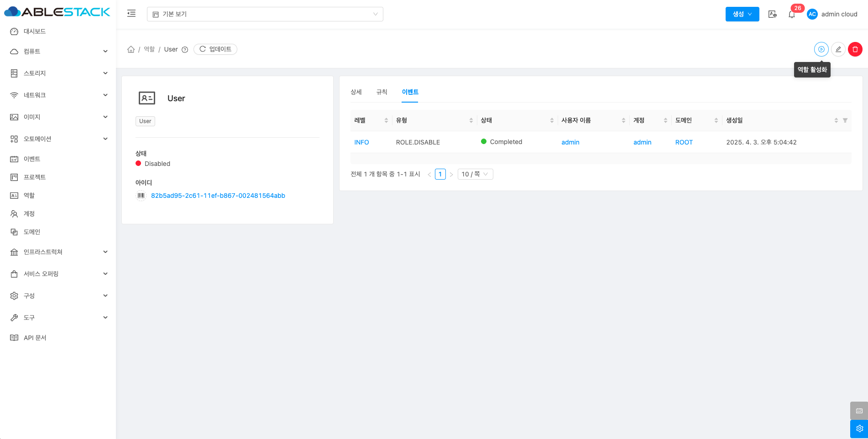868x439 pixels.
Task: Switch to the 상세 tab
Action: pos(356,92)
